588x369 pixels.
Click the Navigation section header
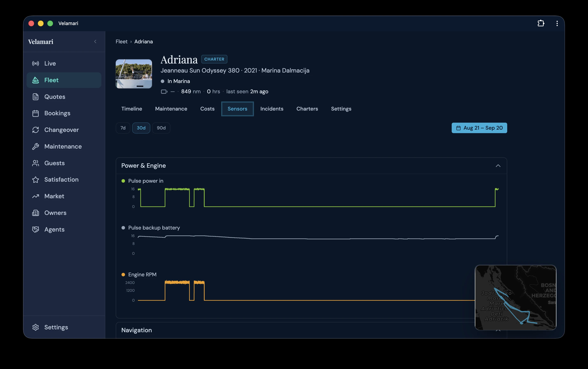coord(311,330)
